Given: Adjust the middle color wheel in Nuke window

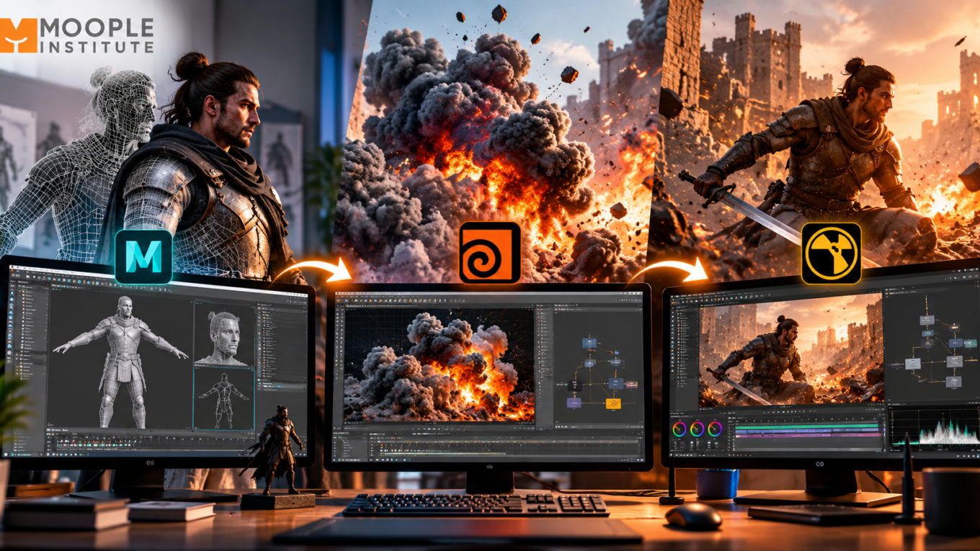Looking at the screenshot, I should [x=697, y=429].
